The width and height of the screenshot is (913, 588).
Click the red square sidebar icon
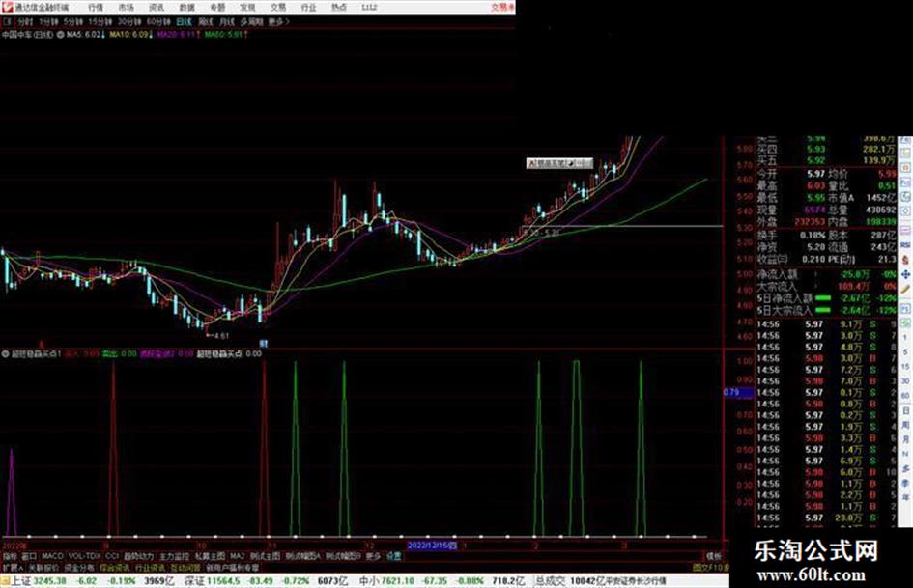click(906, 168)
